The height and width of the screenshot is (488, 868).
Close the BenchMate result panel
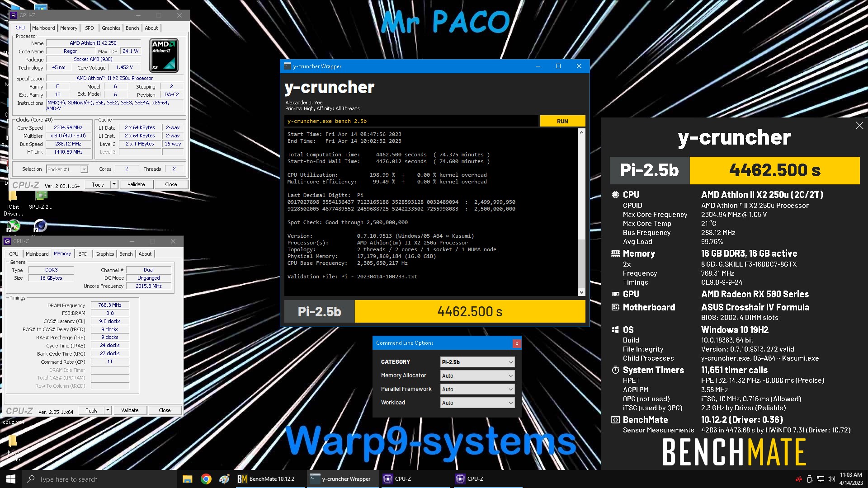[x=859, y=126]
